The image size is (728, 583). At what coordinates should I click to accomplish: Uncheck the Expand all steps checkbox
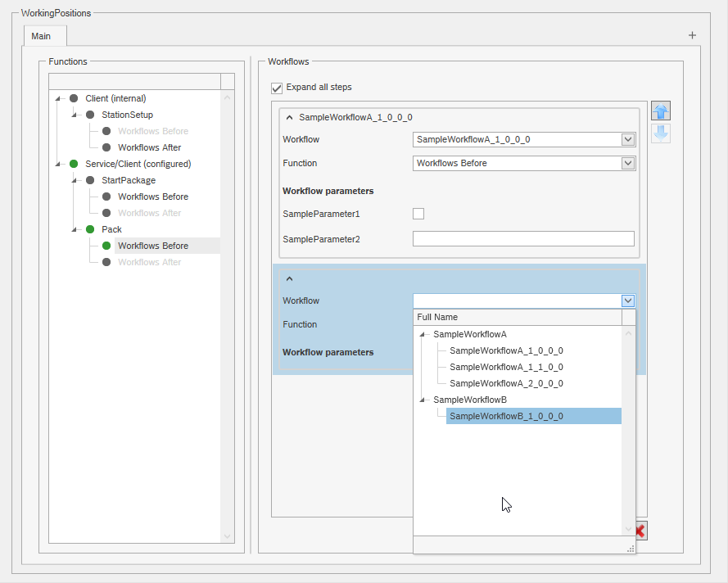point(277,88)
